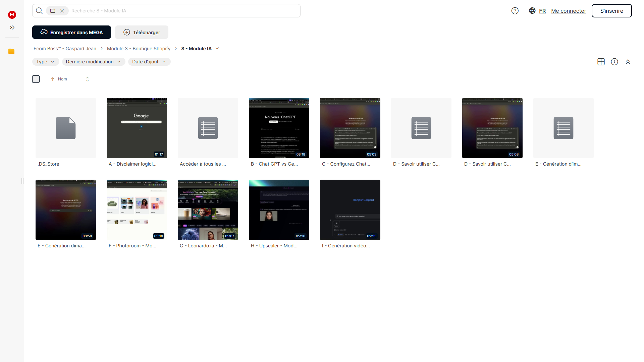Open the Type filter dropdown
Image resolution: width=644 pixels, height=362 pixels.
(46, 62)
